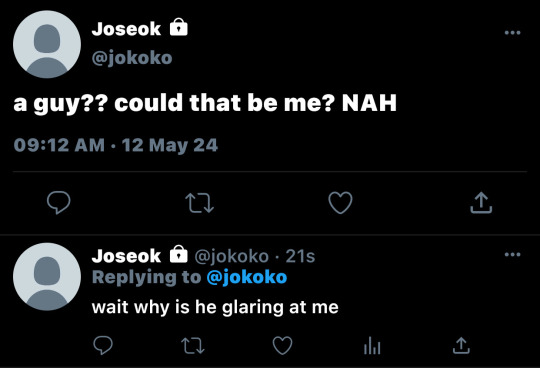
Task: Retweet the main "a guy??" tweet
Action: click(199, 203)
